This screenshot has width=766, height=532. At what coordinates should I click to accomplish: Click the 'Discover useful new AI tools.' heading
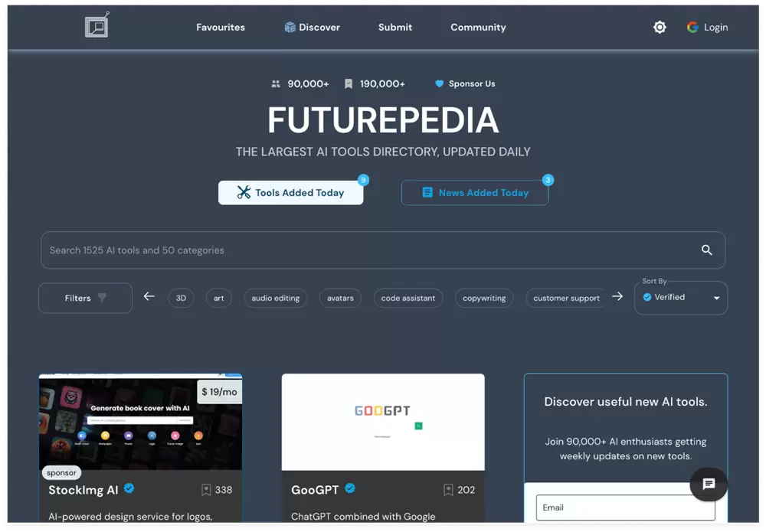pos(625,402)
